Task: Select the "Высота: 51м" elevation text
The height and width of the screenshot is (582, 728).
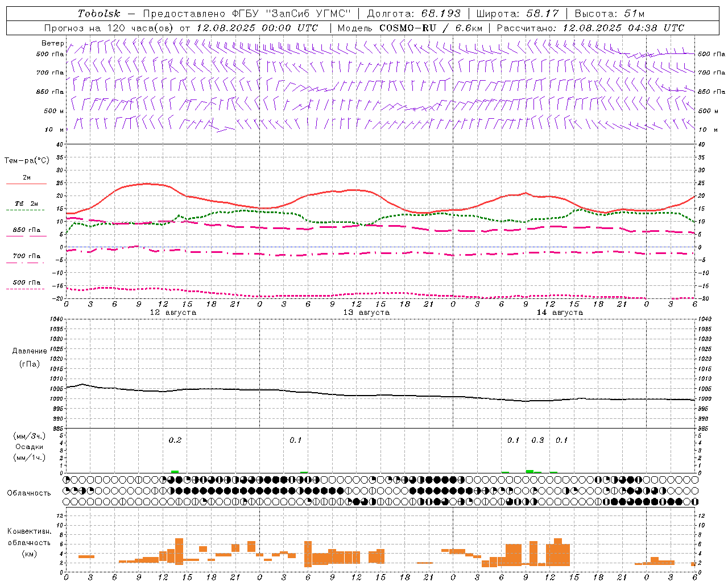Action: click(x=610, y=14)
